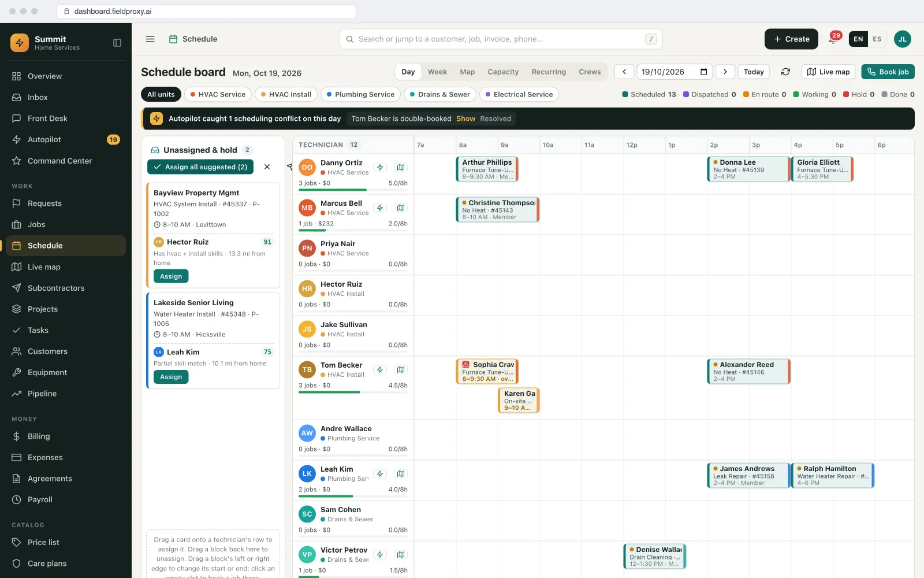Click the search customer input field

coord(501,39)
